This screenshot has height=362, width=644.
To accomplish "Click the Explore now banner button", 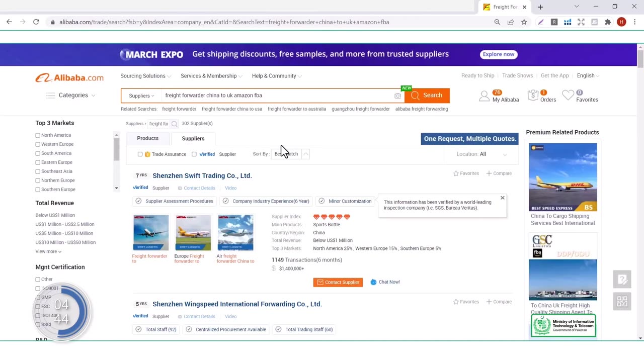I will click(x=498, y=54).
